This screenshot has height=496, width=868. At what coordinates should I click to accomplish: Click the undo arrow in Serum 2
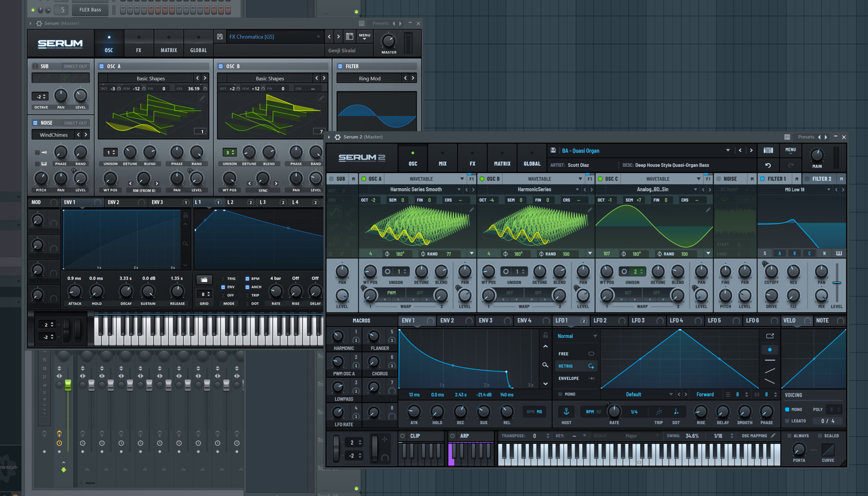pyautogui.click(x=768, y=165)
